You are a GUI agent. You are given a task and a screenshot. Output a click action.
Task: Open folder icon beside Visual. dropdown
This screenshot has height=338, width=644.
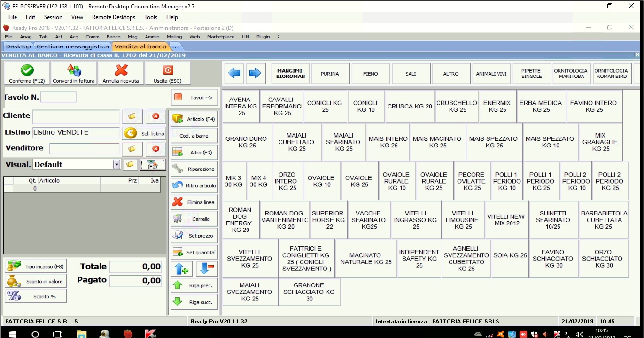(x=130, y=164)
